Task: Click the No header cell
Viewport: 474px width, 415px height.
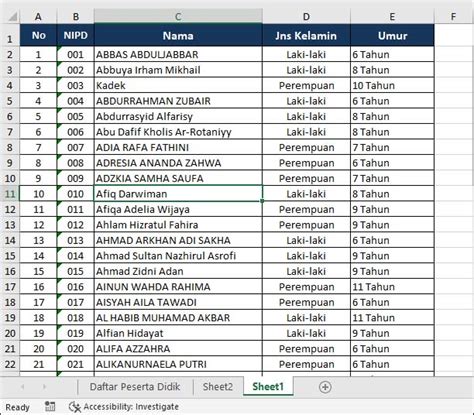Action: pos(38,35)
